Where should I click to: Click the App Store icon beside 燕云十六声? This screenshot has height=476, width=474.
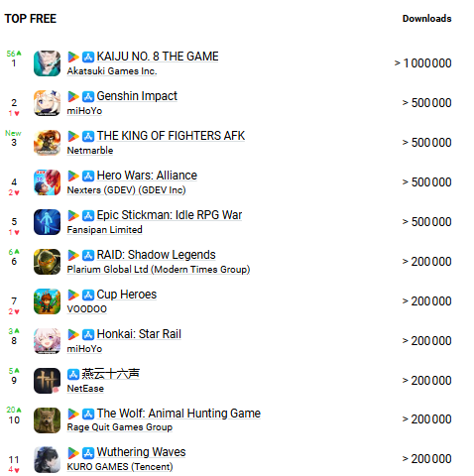pos(73,374)
